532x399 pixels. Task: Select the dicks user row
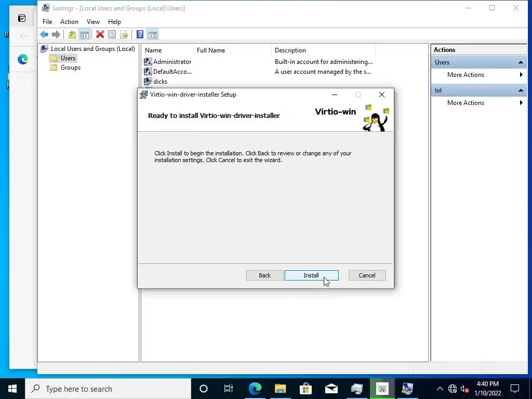(x=258, y=81)
